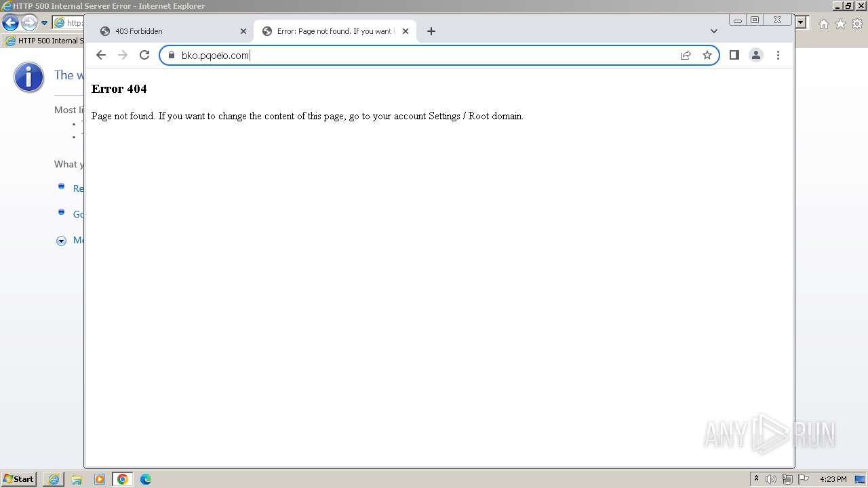868x488 pixels.
Task: Show hidden system tray icons
Action: [x=756, y=479]
